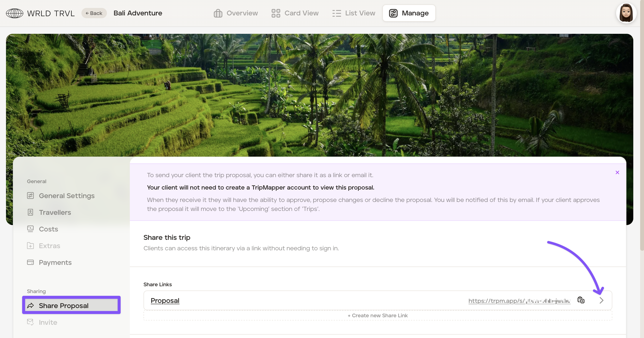This screenshot has height=338, width=644.
Task: Click the General Settings sidebar icon
Action: (30, 196)
